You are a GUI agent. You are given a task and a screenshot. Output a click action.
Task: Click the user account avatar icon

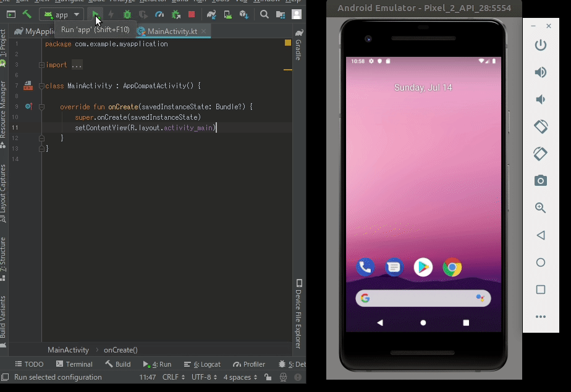coord(297,15)
